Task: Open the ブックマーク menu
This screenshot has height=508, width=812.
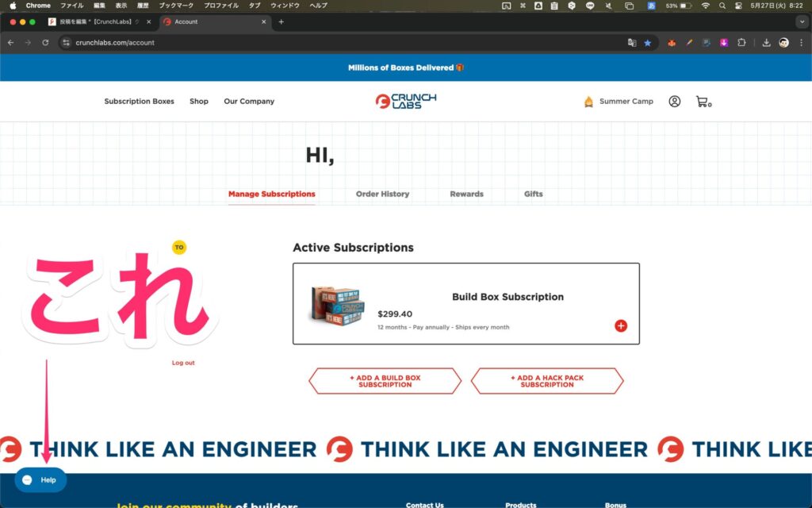Action: click(x=176, y=6)
